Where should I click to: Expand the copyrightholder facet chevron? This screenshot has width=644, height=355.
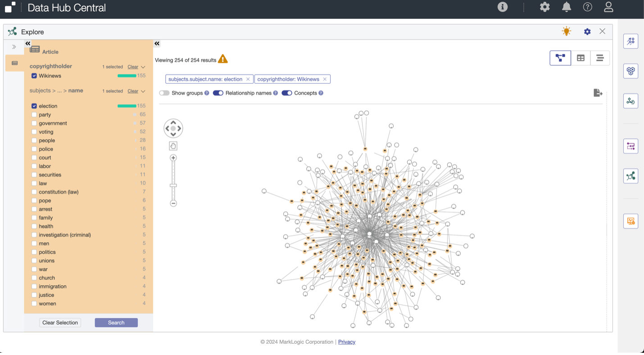[x=143, y=67]
